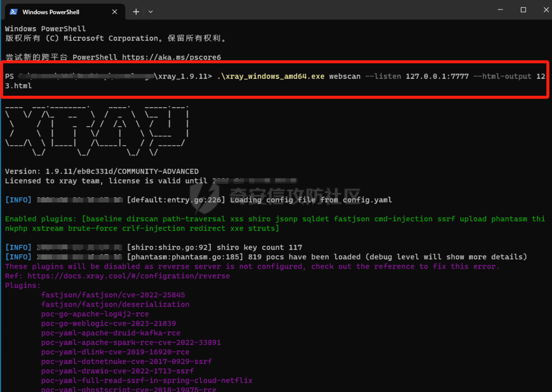Click the Version 1.9.11 line
Viewport: 552px width, 392px height.
click(102, 171)
